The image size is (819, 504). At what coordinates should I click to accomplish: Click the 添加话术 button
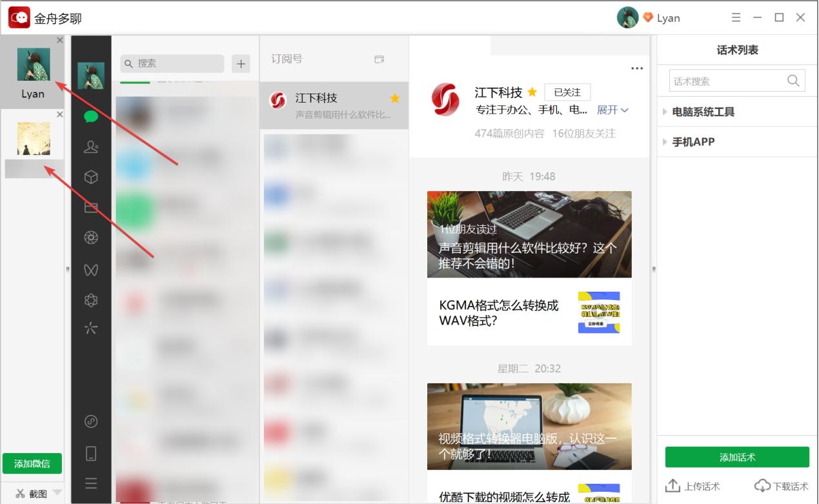736,456
